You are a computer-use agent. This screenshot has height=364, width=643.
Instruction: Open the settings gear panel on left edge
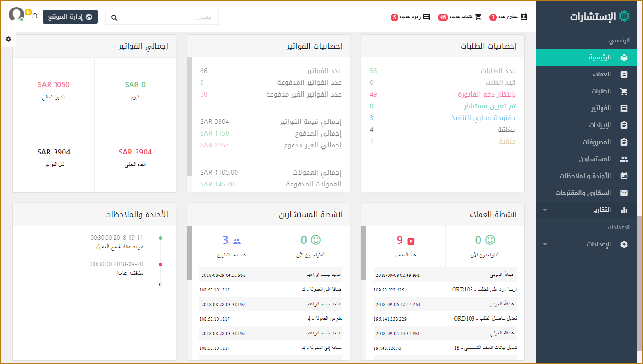(x=8, y=40)
